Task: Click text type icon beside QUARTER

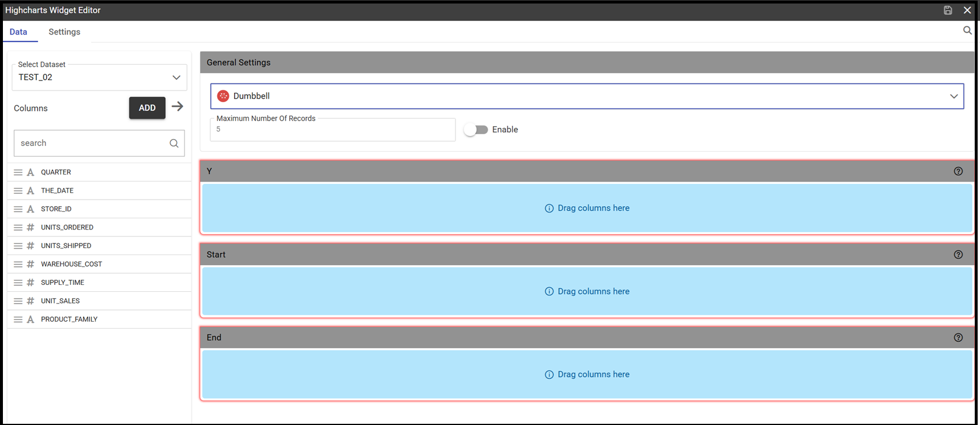Action: coord(31,173)
